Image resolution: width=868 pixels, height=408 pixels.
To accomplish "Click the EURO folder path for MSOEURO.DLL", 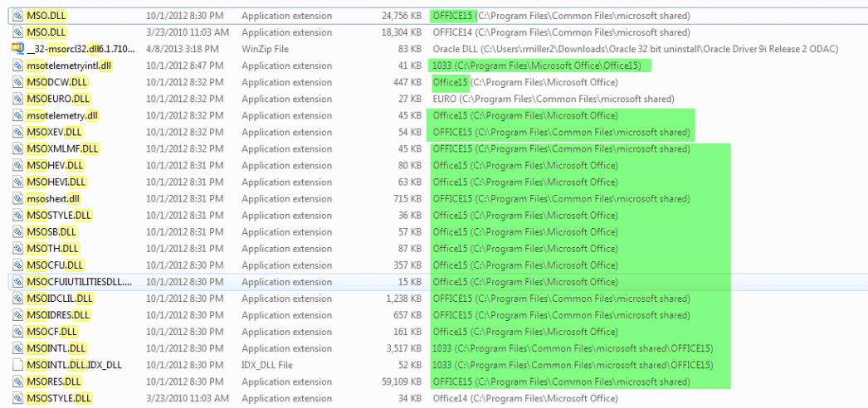I will 553,99.
